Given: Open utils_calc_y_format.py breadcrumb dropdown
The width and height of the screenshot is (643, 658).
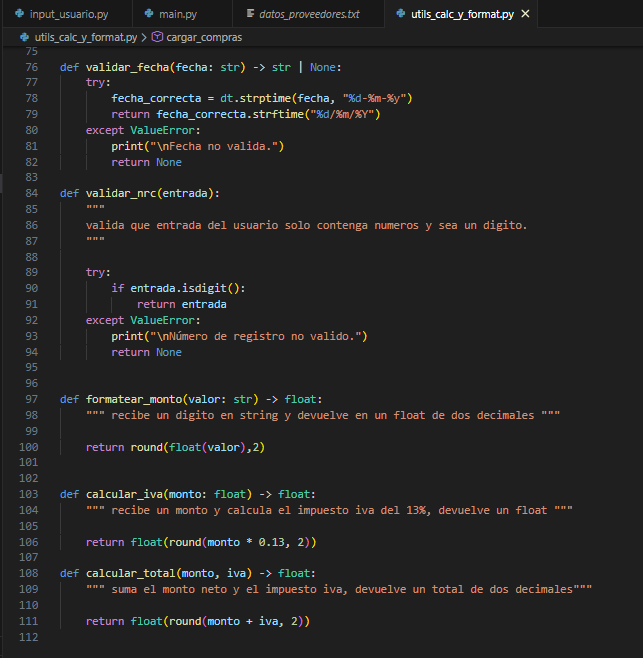Looking at the screenshot, I should click(85, 37).
